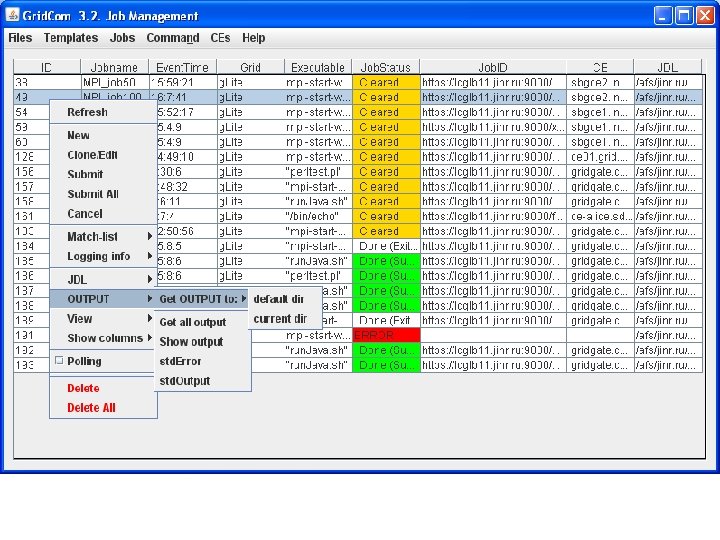The height and width of the screenshot is (540, 720).
Task: Click the ce-alice.sd CE cell
Action: (x=600, y=216)
